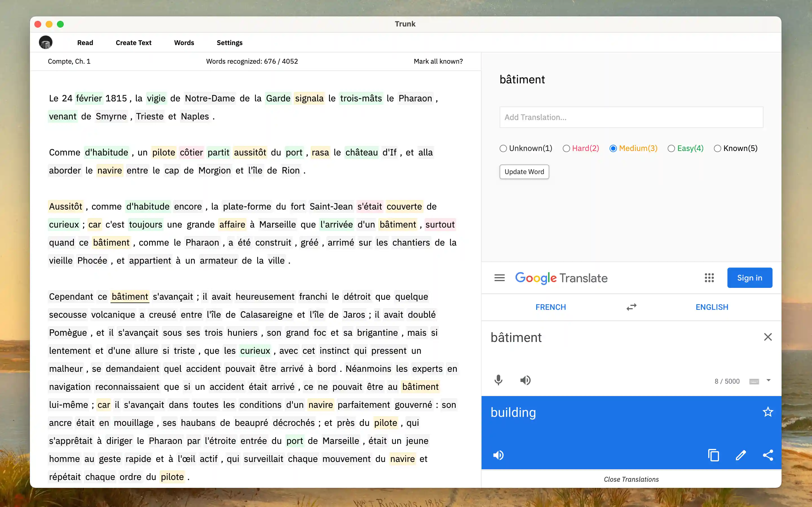Screen dimensions: 812x507
Task: Copy the translation to the clipboard
Action: coord(713,455)
